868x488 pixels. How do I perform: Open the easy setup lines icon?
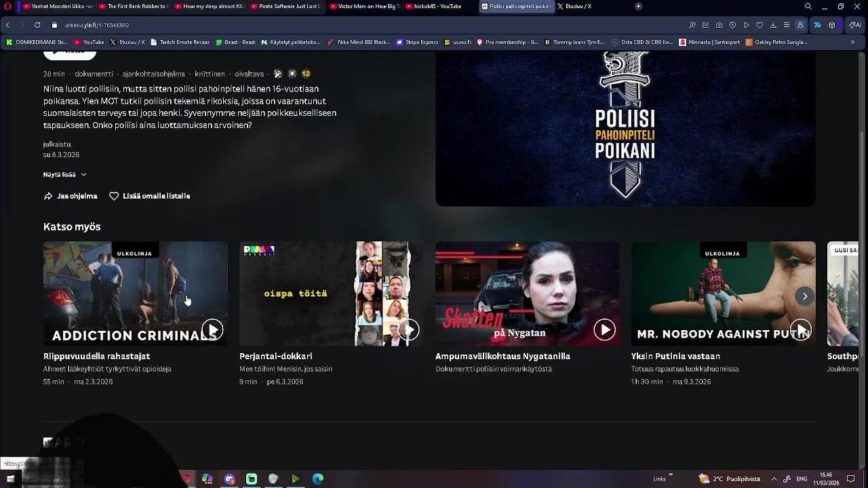coord(787,25)
